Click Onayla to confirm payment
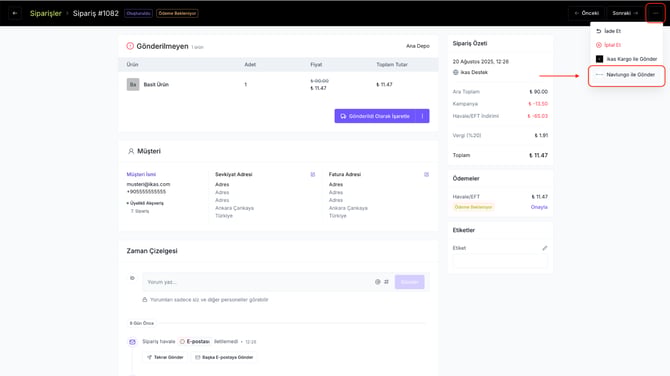Image resolution: width=670 pixels, height=376 pixels. (x=539, y=207)
